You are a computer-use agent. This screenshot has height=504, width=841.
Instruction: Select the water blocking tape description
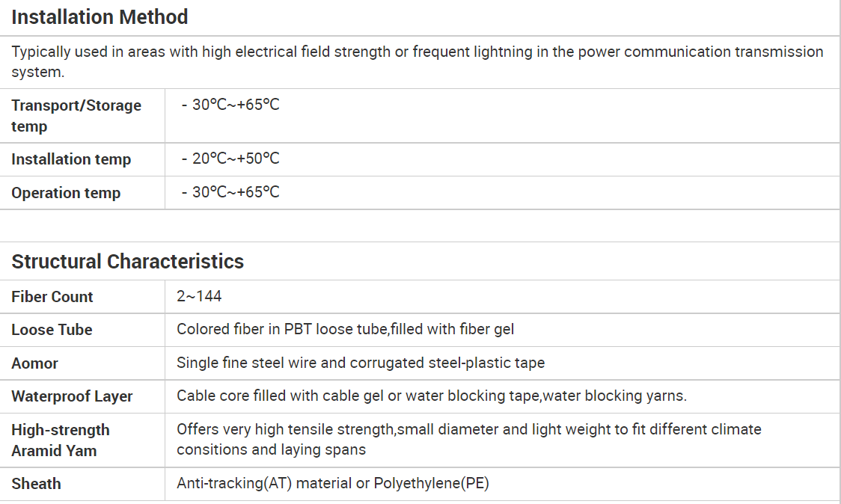click(x=432, y=396)
